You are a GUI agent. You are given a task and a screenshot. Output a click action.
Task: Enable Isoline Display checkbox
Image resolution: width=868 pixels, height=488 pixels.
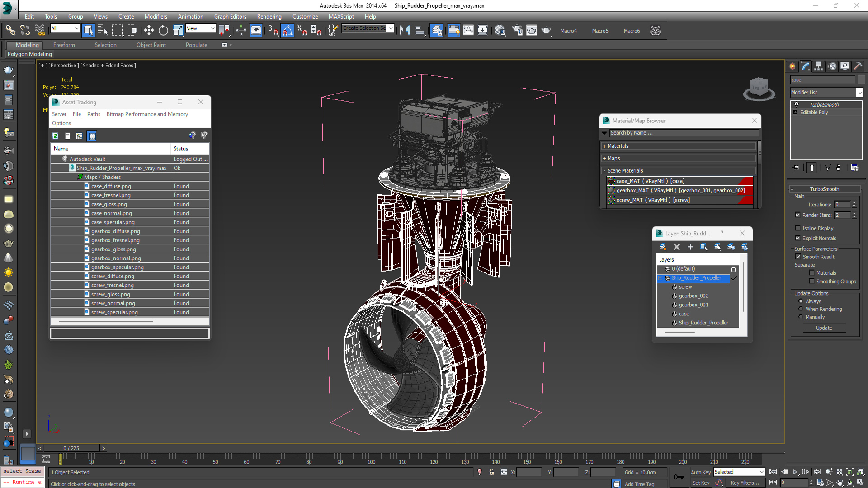pyautogui.click(x=797, y=228)
